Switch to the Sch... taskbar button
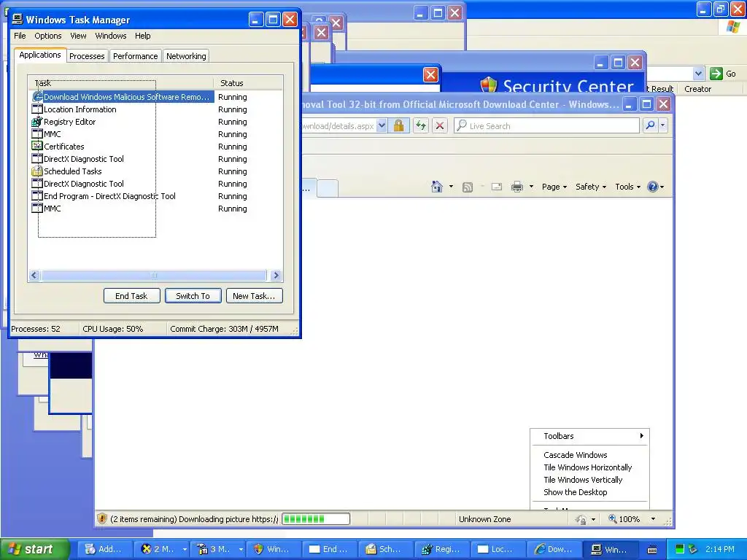Viewport: 747px width, 560px height. click(385, 550)
